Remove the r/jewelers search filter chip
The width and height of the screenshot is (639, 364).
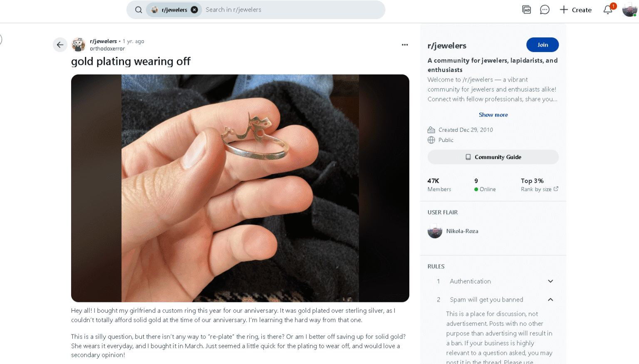[x=194, y=10]
